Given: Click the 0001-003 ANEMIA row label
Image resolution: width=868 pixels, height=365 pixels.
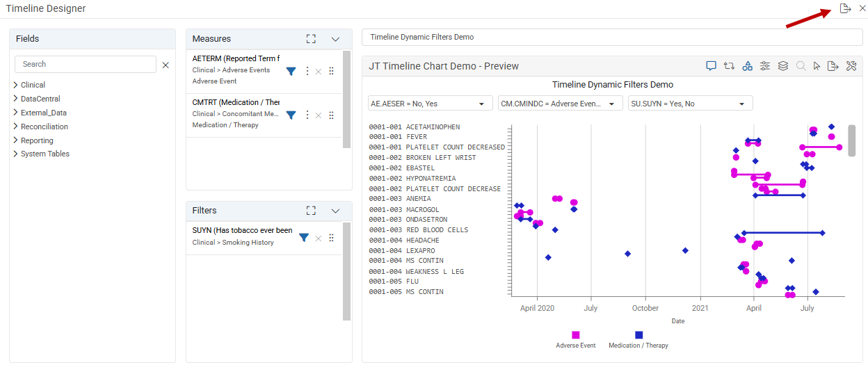Looking at the screenshot, I should [400, 199].
